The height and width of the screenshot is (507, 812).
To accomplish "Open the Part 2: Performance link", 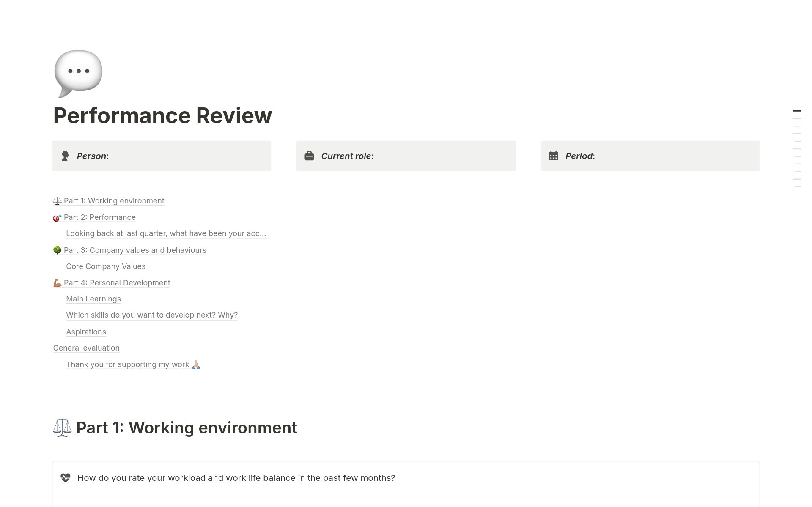I will click(100, 217).
